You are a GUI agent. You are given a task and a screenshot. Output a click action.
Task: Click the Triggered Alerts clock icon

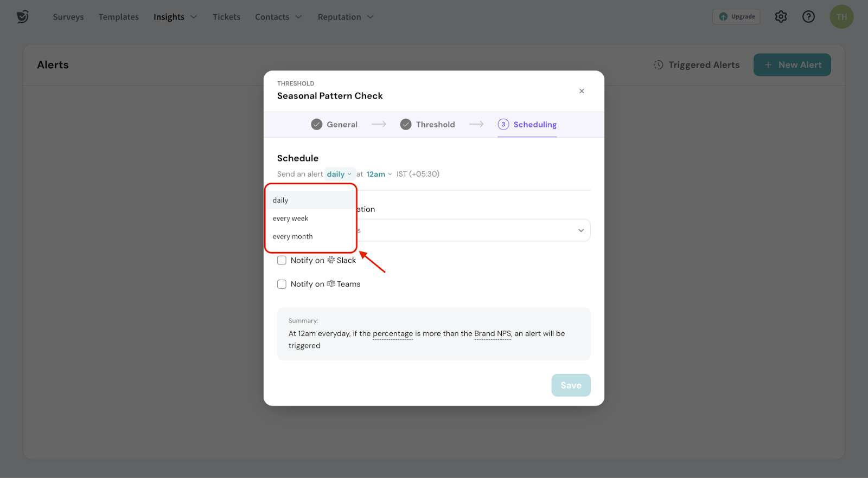coord(658,65)
